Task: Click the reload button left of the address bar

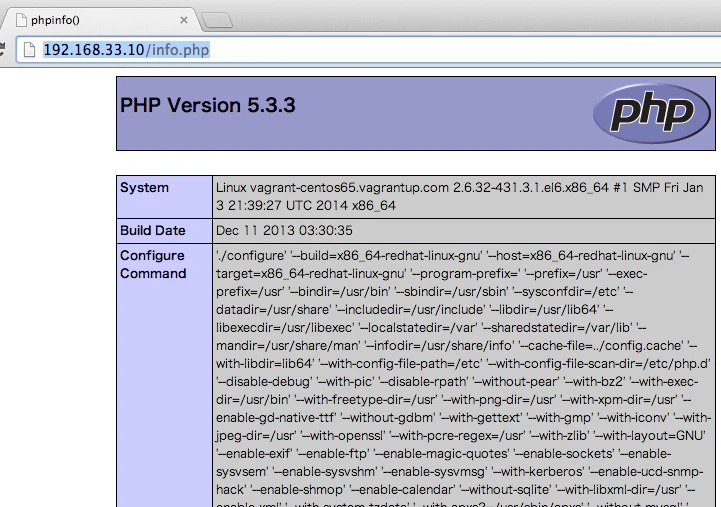Action: coord(2,50)
